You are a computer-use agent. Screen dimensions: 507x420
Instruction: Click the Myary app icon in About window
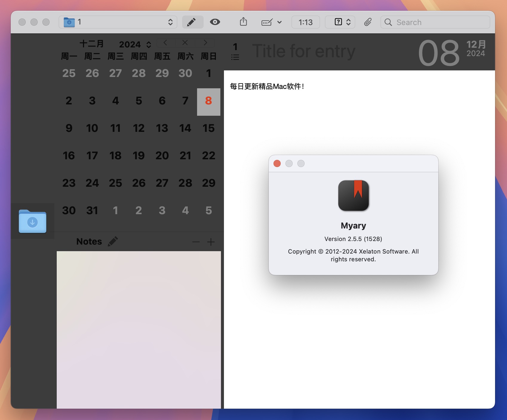pyautogui.click(x=354, y=196)
